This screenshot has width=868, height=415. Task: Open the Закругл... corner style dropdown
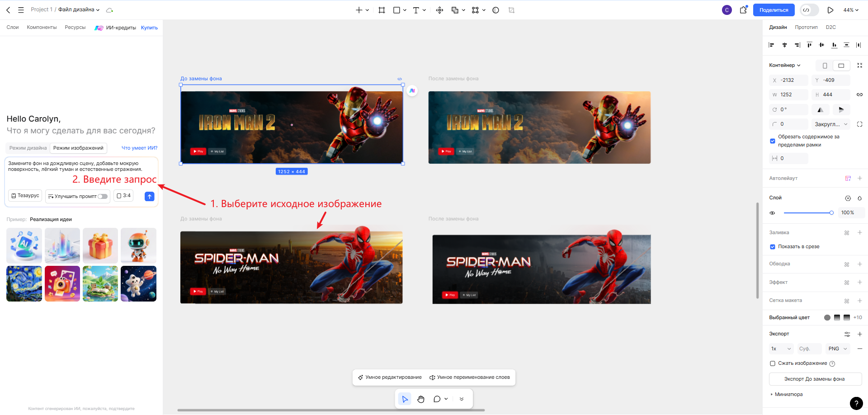point(831,124)
